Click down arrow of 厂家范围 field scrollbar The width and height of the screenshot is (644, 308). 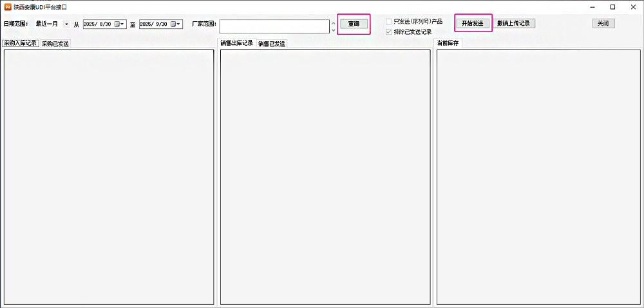(x=333, y=30)
